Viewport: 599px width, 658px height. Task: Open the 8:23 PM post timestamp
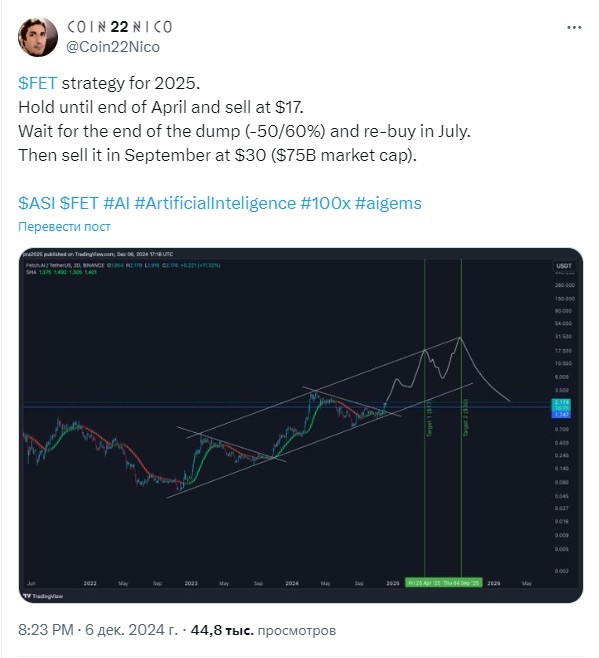(x=46, y=630)
